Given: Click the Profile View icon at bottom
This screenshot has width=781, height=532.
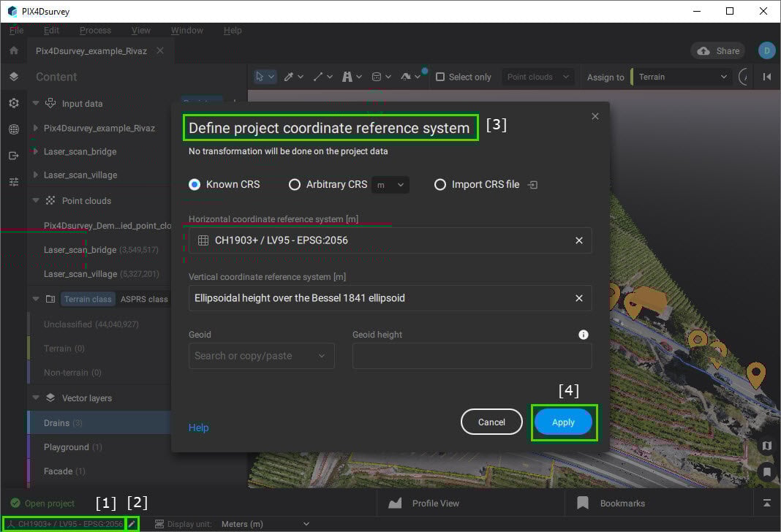Looking at the screenshot, I should click(x=395, y=503).
